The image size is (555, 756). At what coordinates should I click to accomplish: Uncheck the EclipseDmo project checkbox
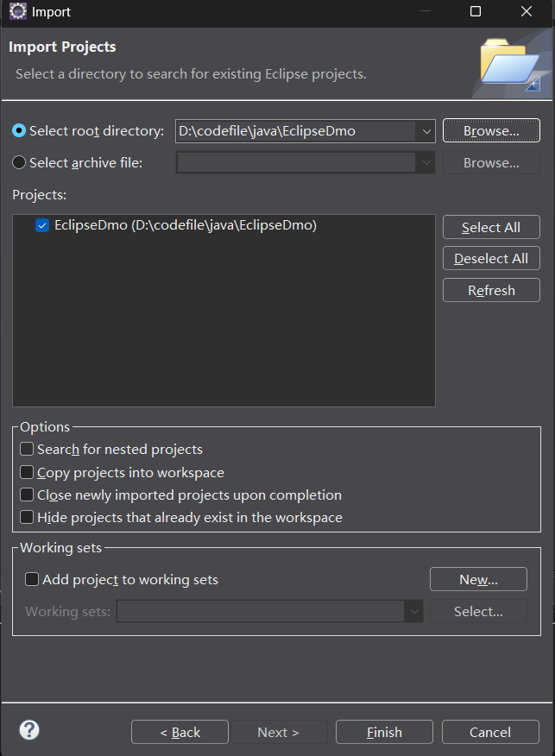tap(42, 225)
